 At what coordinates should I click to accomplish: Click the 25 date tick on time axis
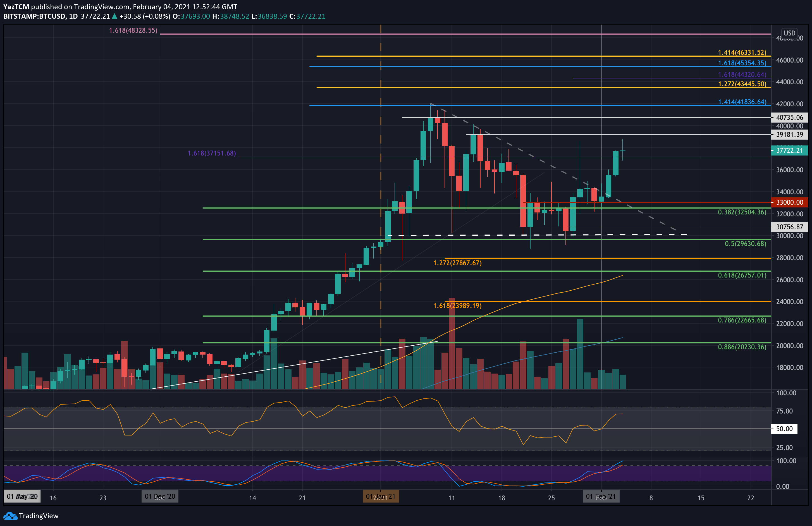click(551, 498)
